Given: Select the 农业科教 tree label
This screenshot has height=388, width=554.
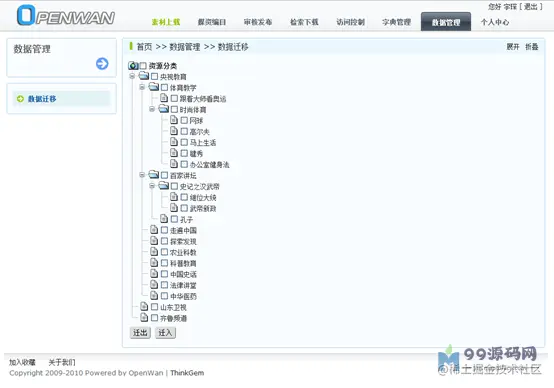Looking at the screenshot, I should pos(183,252).
